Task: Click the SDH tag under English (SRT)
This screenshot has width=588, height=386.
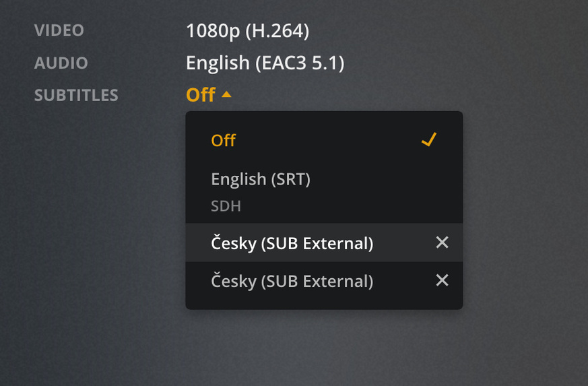Action: point(226,206)
